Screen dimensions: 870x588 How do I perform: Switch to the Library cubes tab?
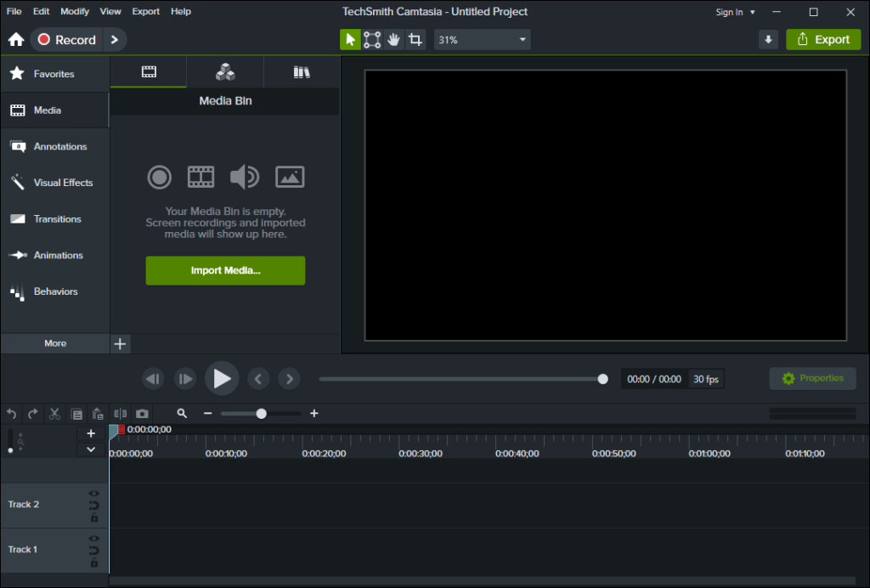tap(225, 71)
